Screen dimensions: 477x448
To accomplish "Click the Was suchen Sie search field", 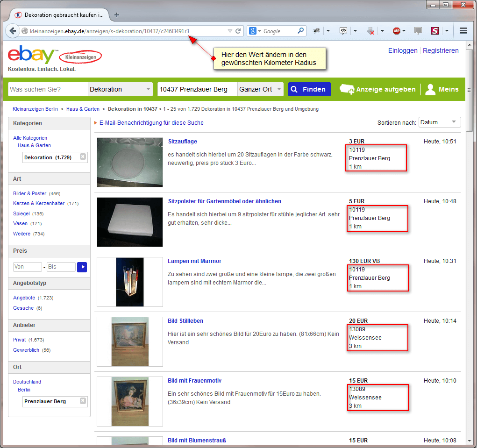I will [x=48, y=89].
